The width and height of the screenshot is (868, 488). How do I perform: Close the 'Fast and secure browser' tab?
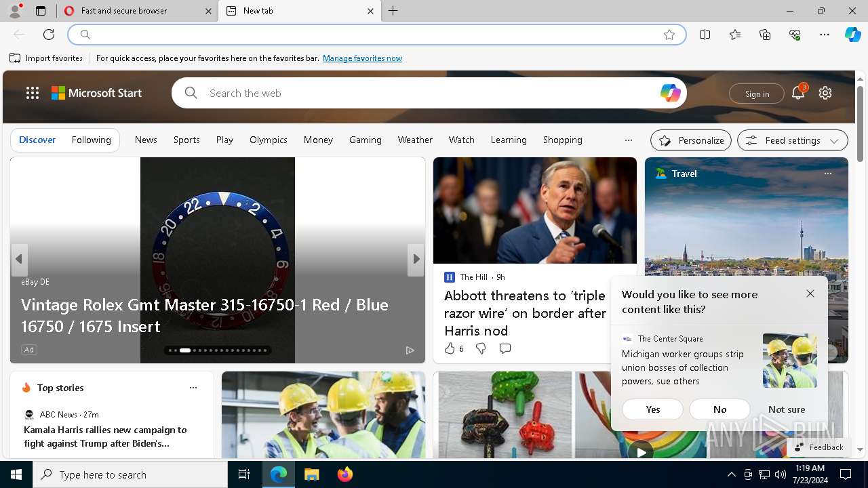coord(208,11)
